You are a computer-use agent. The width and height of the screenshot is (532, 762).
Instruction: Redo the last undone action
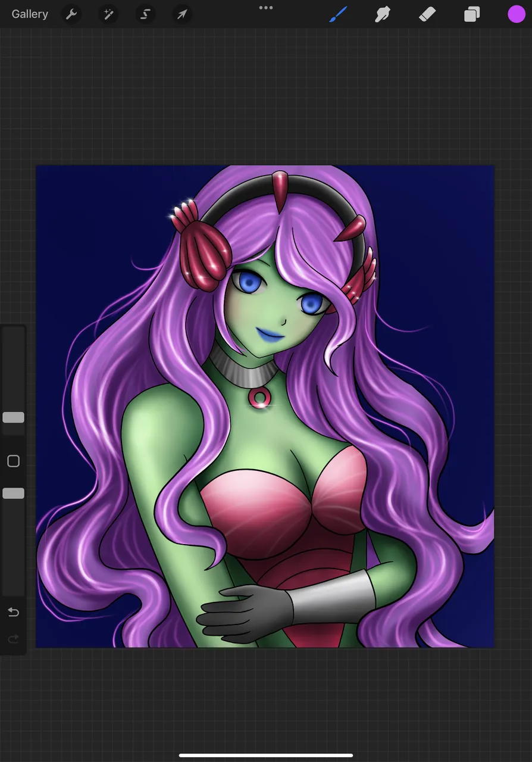coord(13,639)
